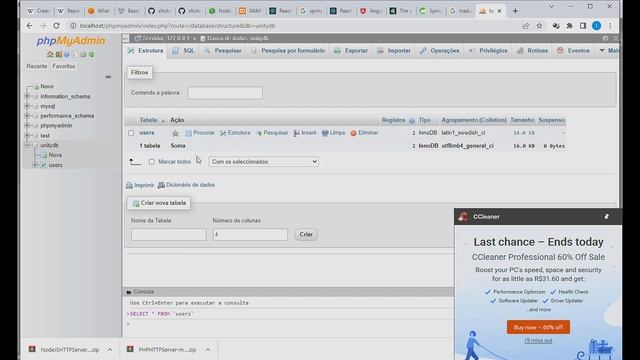Open the navigation settings gear icon
This screenshot has height=360, width=640.
pos(83,54)
